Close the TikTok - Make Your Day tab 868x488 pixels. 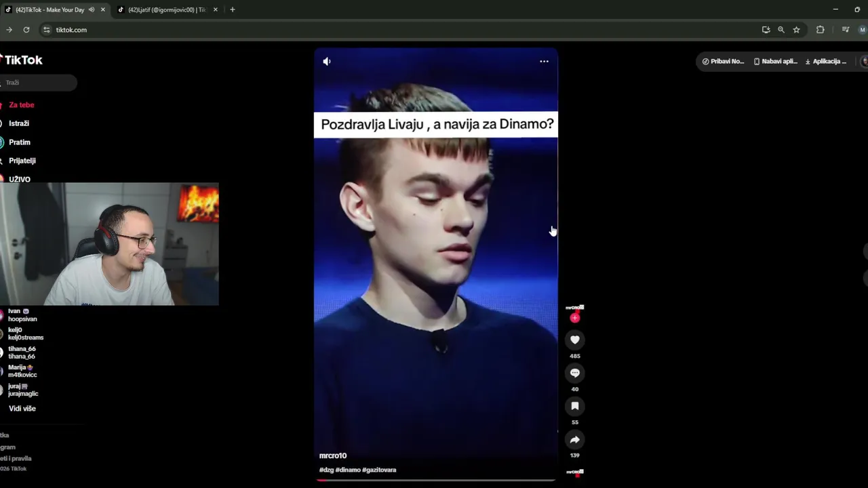(x=103, y=9)
